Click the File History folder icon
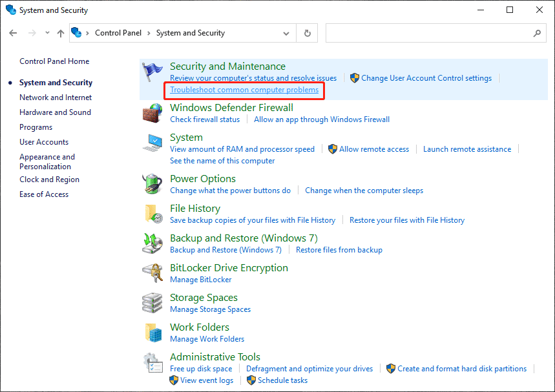The image size is (555, 392). [152, 214]
